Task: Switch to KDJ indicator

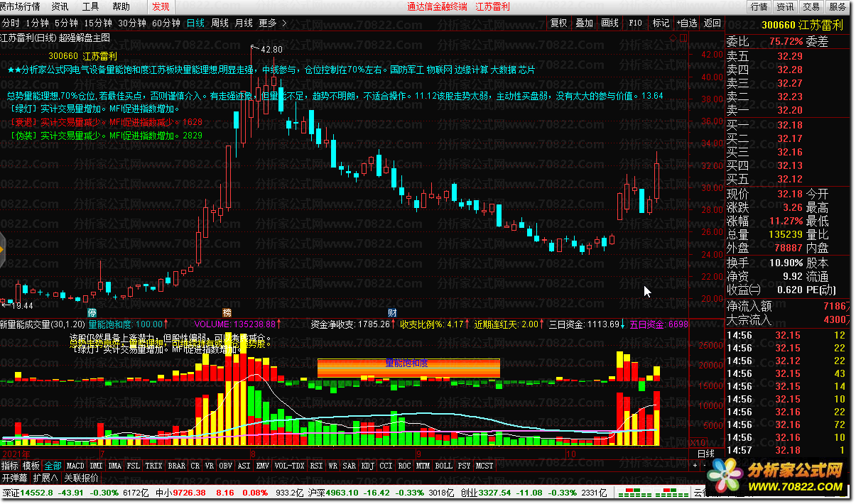Action: click(368, 466)
